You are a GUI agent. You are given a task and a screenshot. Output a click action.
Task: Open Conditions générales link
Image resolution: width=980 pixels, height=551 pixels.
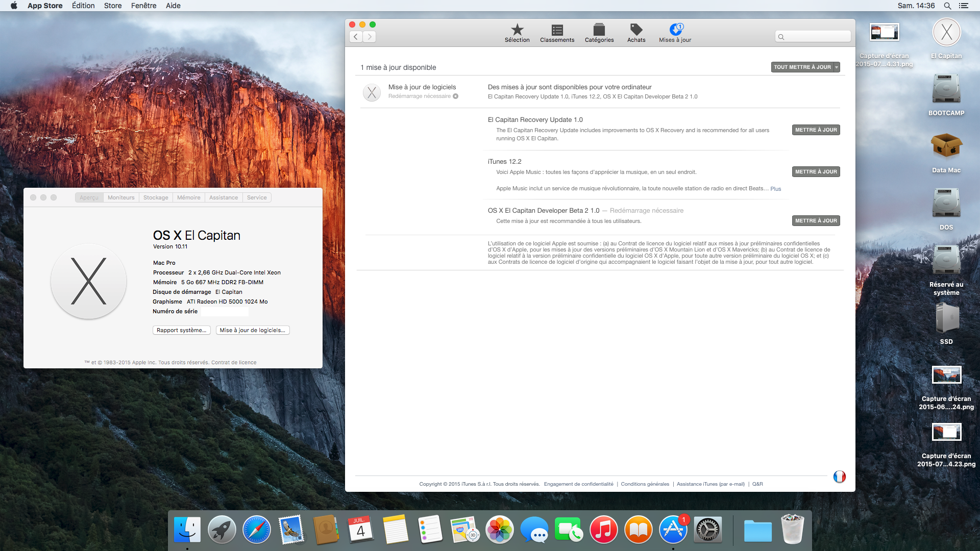click(x=645, y=484)
